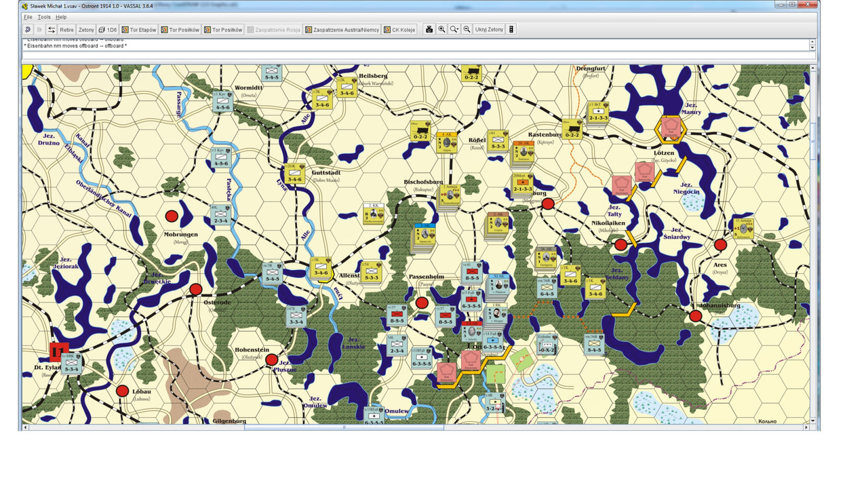
Task: Click the Guttstadt town label
Action: pyautogui.click(x=325, y=172)
